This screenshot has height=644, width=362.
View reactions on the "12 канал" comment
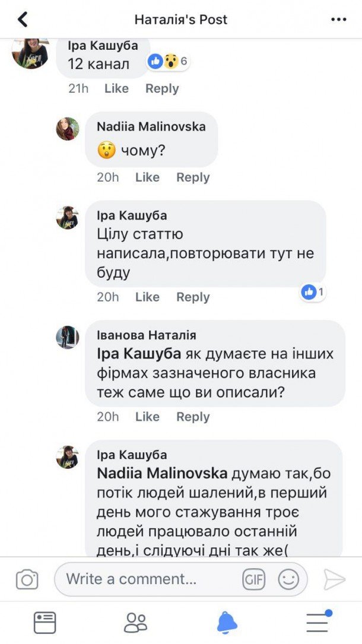pos(168,61)
